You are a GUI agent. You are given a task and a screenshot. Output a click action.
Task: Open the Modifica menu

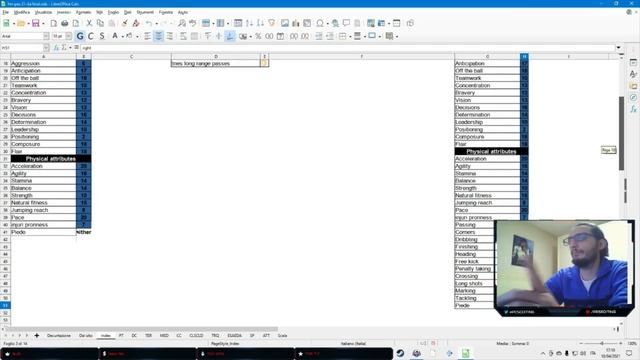[x=22, y=12]
